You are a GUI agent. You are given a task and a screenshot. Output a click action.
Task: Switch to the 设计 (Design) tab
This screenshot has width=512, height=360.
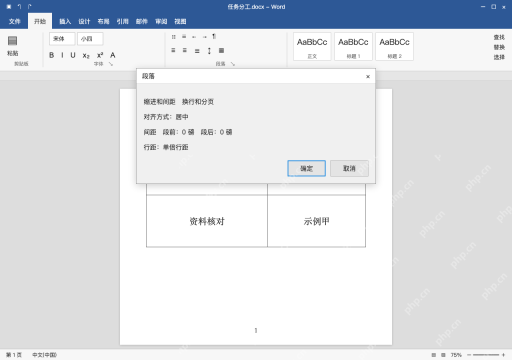pyautogui.click(x=84, y=21)
